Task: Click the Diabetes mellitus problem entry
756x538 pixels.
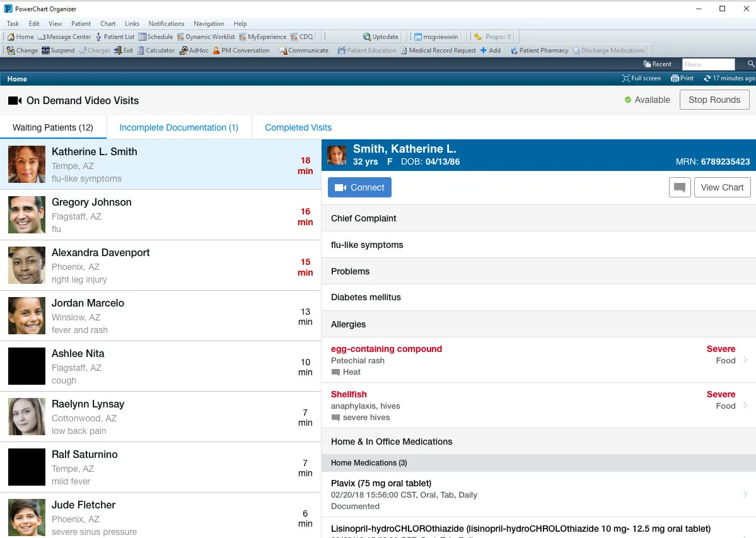Action: pos(538,298)
